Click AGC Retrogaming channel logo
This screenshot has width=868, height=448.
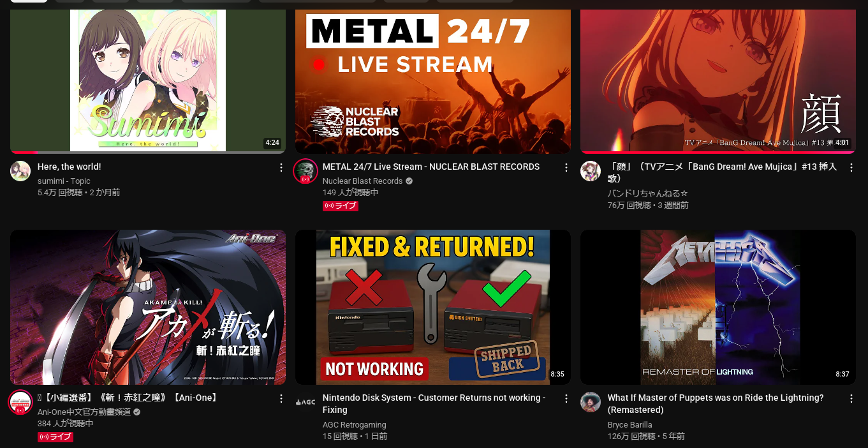305,402
